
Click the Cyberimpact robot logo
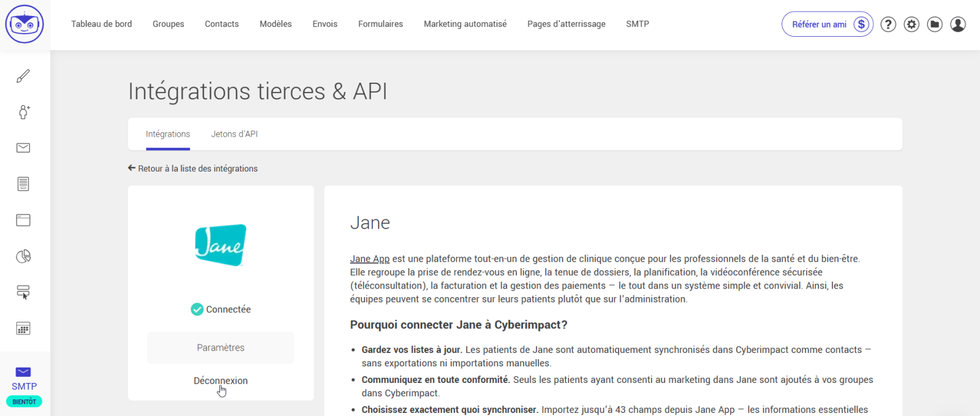pos(24,24)
